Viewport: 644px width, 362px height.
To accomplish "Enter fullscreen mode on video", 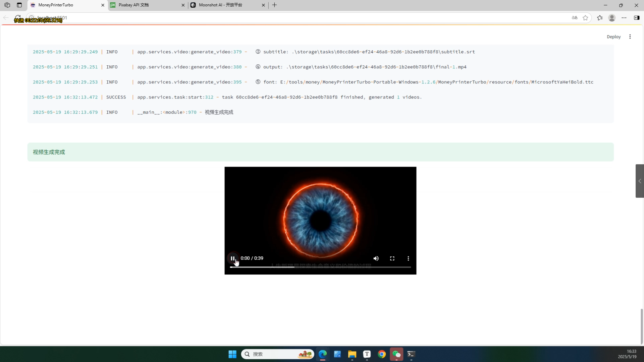I will (x=392, y=258).
